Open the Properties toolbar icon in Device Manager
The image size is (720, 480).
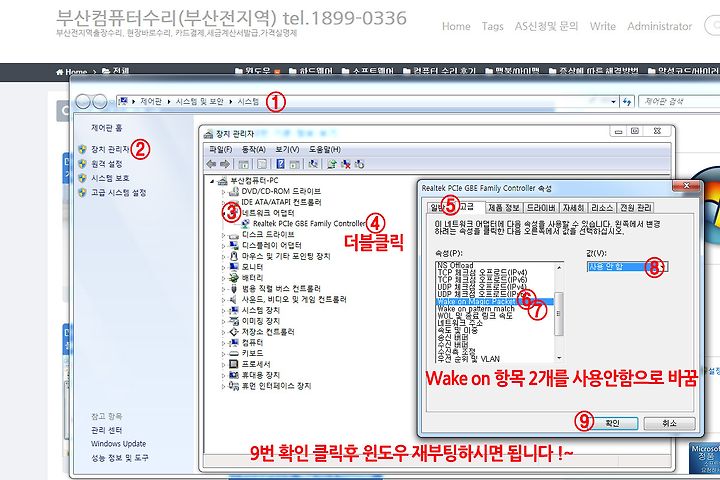(x=262, y=164)
